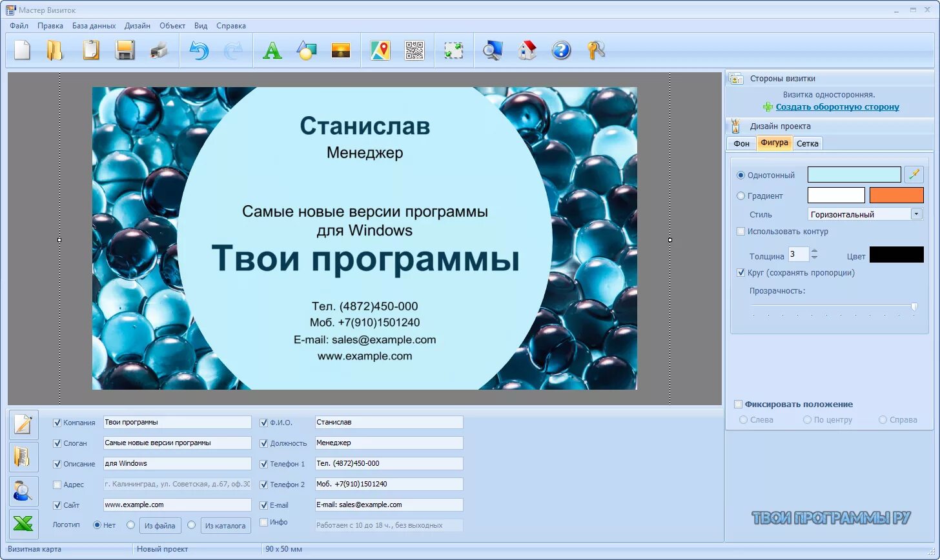The height and width of the screenshot is (560, 940).
Task: Open the Объект menu
Action: click(172, 26)
